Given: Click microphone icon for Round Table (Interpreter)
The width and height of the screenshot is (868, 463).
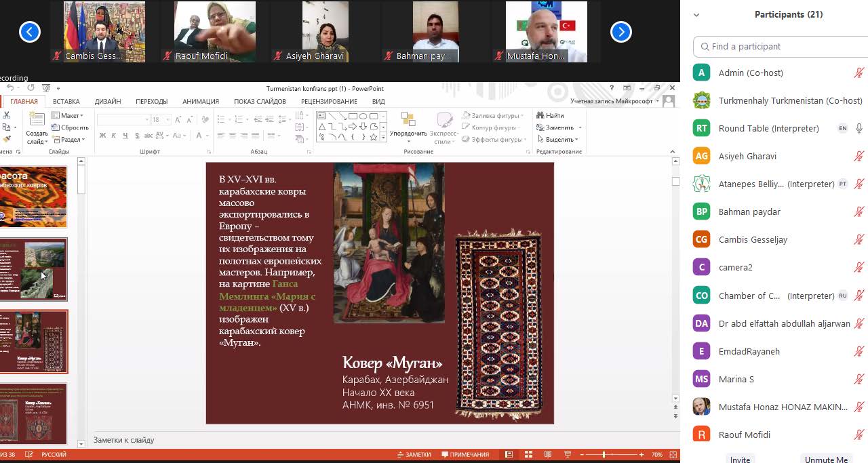Looking at the screenshot, I should [x=859, y=128].
